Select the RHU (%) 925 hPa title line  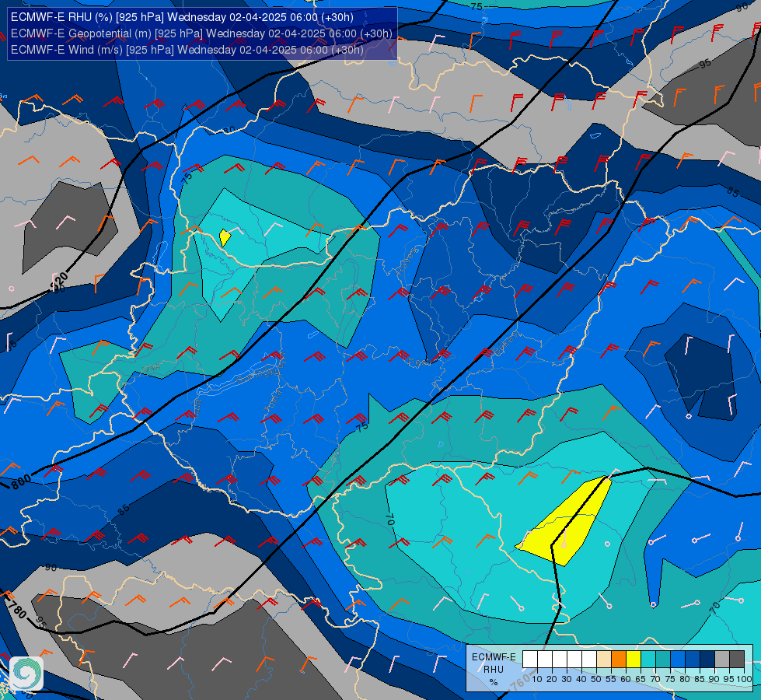click(x=182, y=17)
